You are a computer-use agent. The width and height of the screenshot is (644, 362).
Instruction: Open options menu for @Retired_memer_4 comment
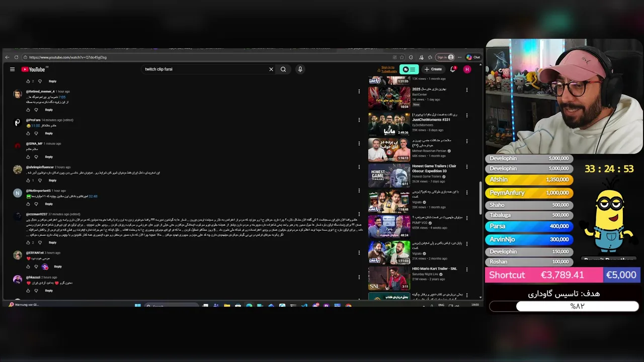pyautogui.click(x=359, y=92)
